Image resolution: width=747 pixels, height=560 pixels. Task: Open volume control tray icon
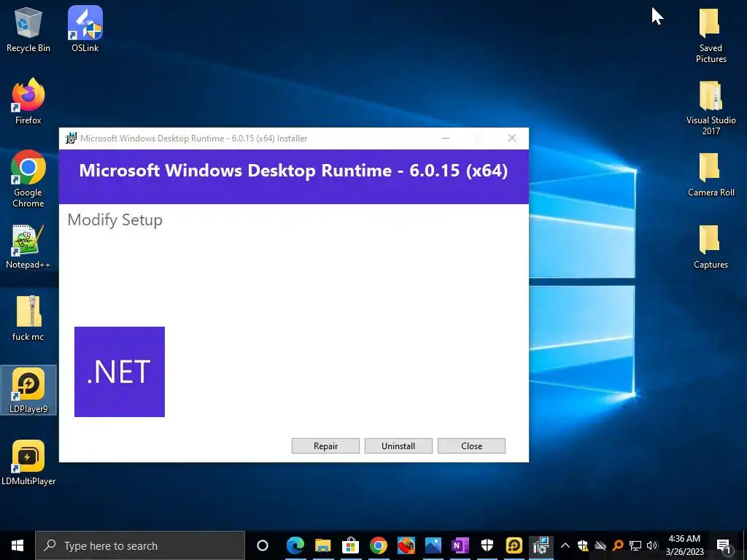coord(652,545)
